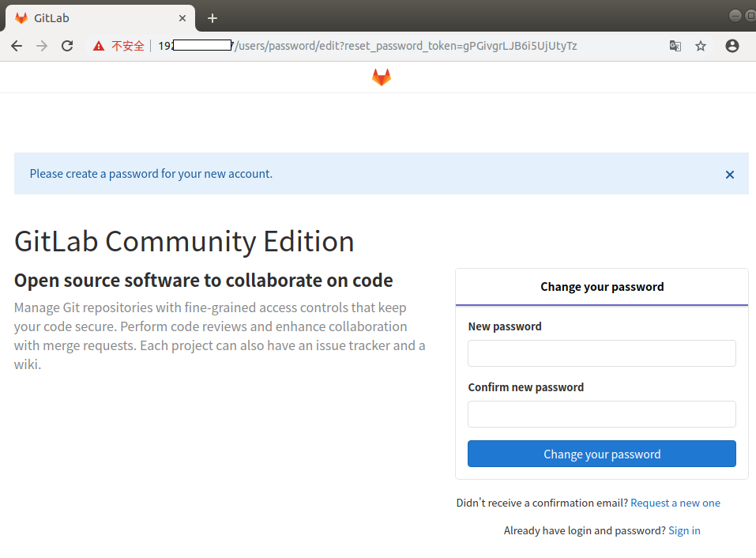The image size is (756, 558).
Task: Open the Sign in link
Action: tap(684, 530)
